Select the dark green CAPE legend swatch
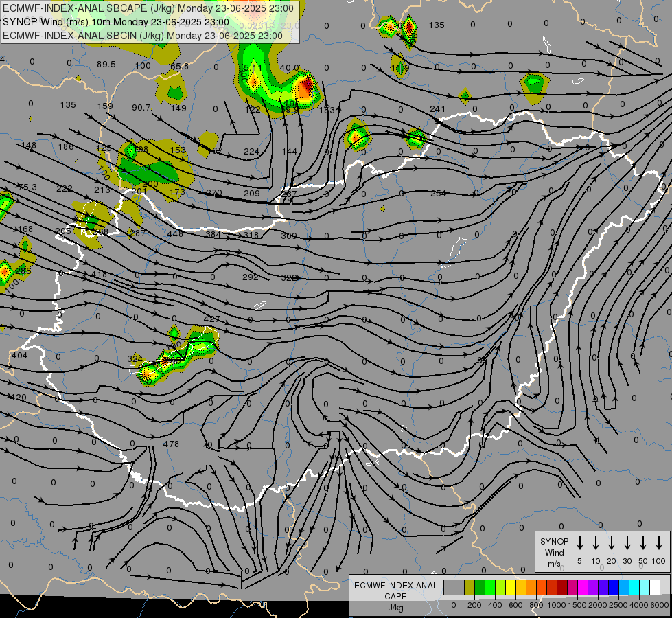The height and width of the screenshot is (618, 672). [480, 588]
